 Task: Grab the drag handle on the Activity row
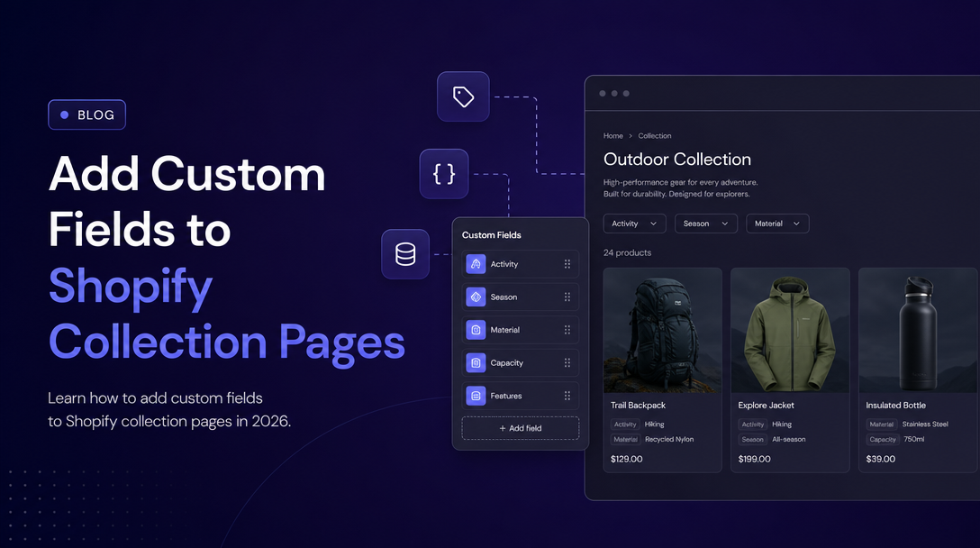tap(567, 264)
